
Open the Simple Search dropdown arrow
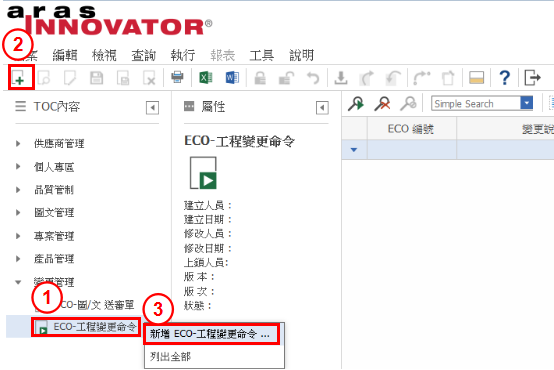pos(526,103)
